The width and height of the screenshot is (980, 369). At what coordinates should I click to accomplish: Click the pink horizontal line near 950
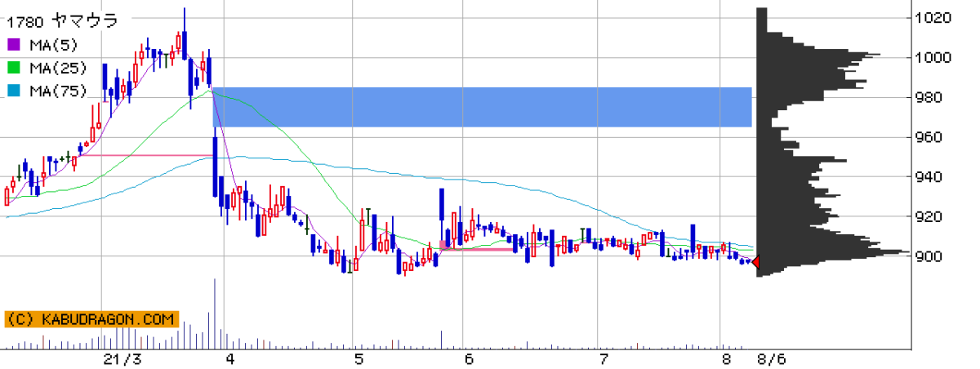pos(146,155)
